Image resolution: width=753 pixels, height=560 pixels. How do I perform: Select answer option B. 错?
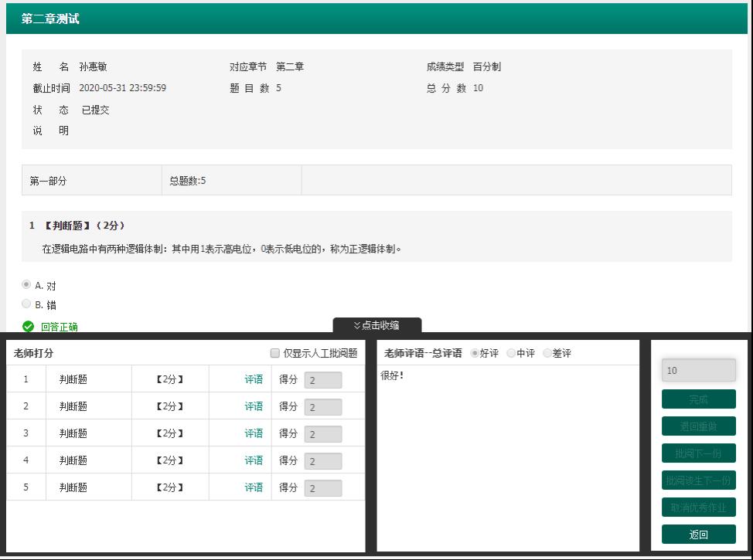[26, 304]
